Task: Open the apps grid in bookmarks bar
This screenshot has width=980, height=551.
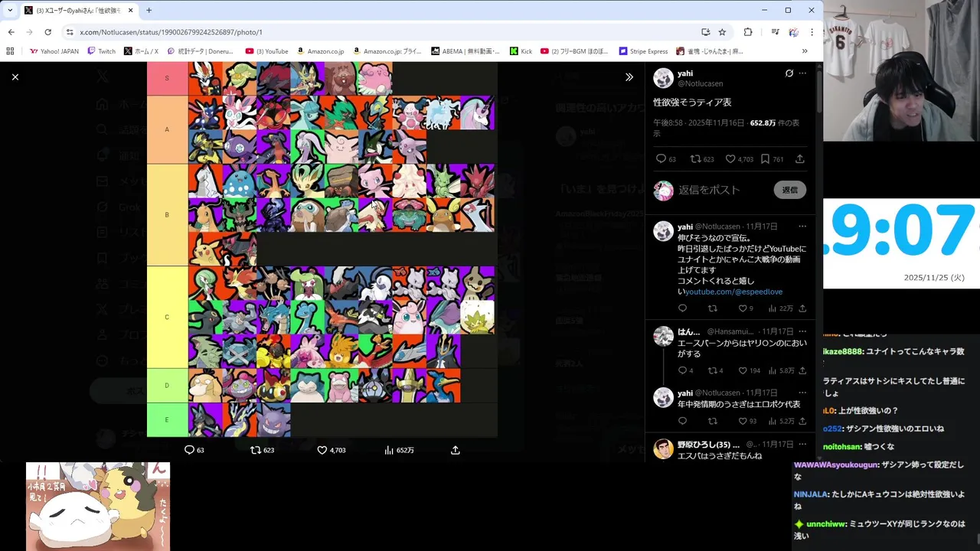Action: [x=10, y=51]
